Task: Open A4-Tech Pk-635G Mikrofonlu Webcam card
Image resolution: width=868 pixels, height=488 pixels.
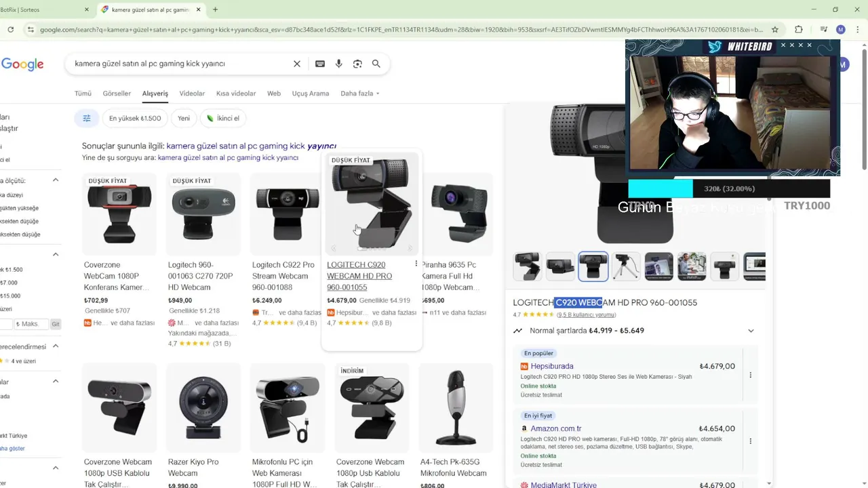Action: click(456, 426)
